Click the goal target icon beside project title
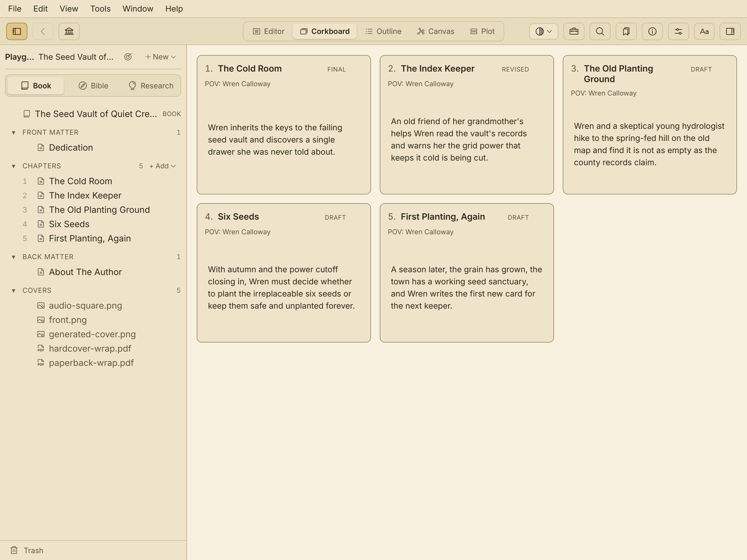 point(128,57)
